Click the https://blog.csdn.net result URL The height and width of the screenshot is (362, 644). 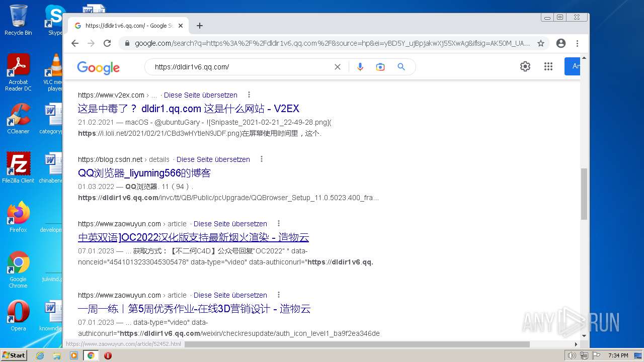coord(110,159)
